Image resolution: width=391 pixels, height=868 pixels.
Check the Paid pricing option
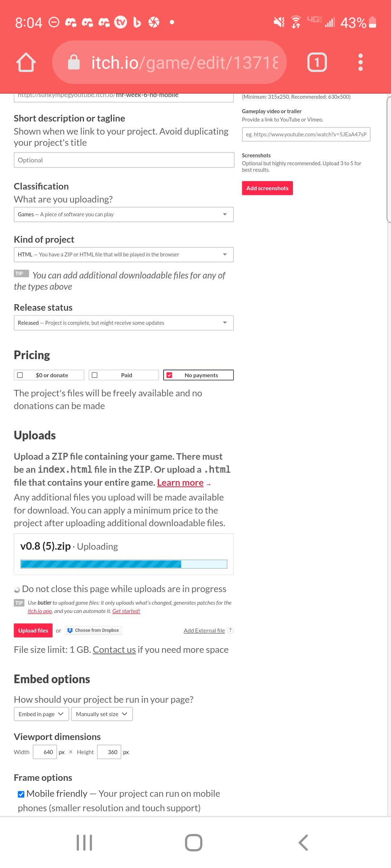[x=124, y=375]
